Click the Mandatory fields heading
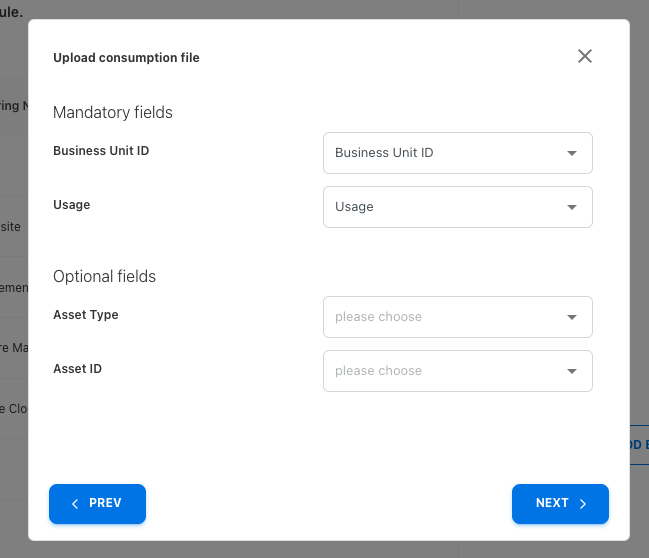 (113, 112)
